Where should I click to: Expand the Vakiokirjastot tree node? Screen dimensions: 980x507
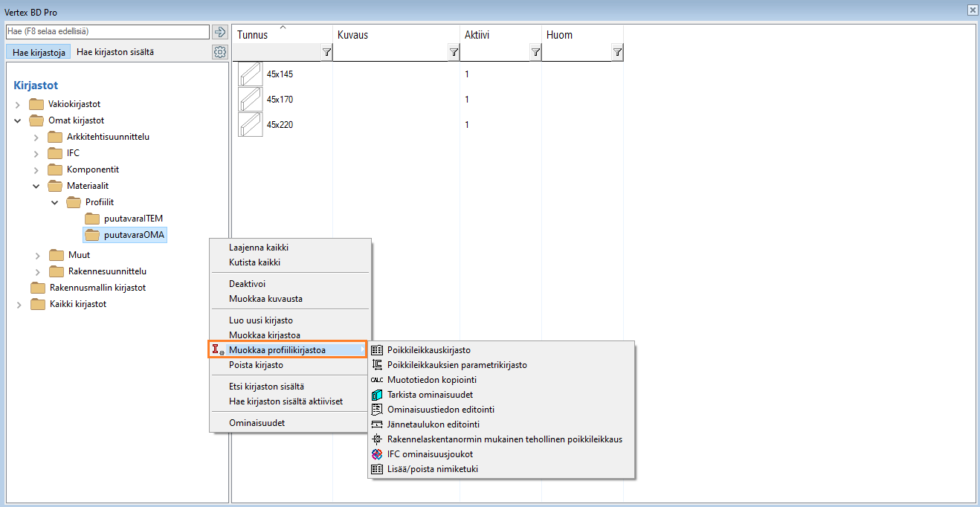tap(18, 105)
